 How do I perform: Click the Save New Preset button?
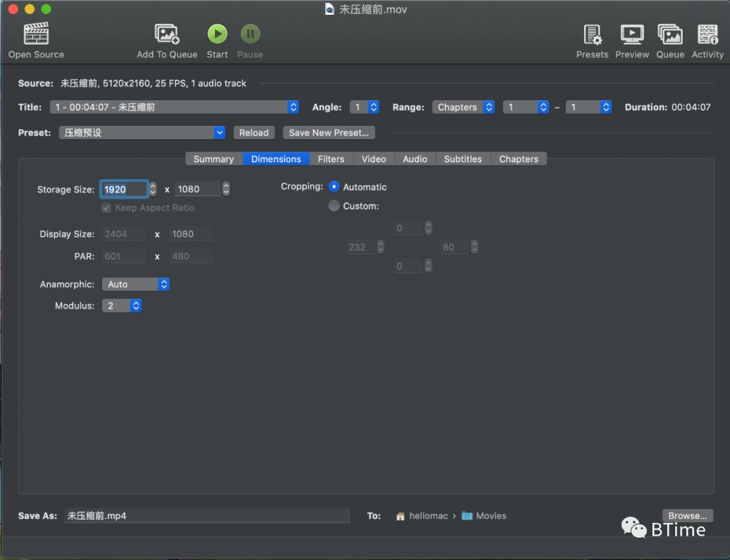[328, 133]
